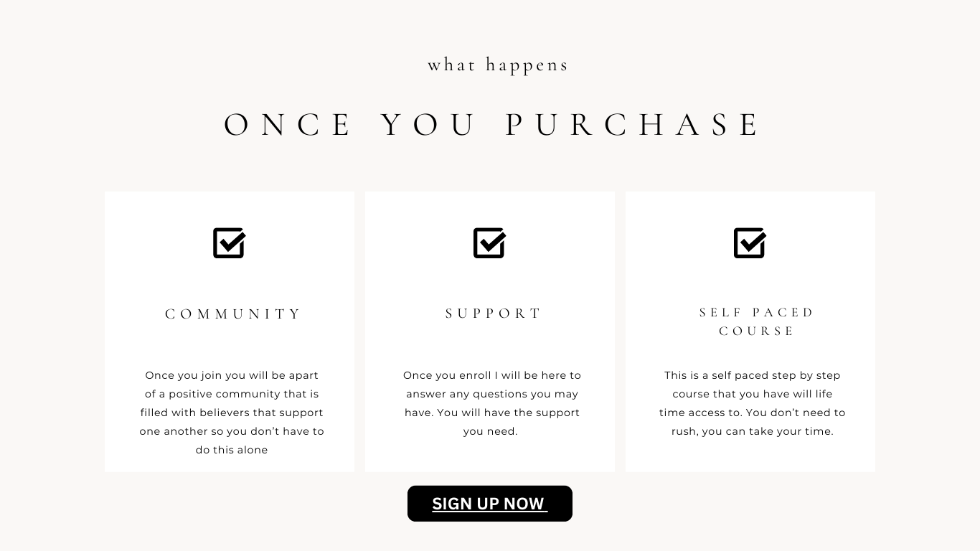Click the checkmark icon above Self Paced Course

pos(750,243)
